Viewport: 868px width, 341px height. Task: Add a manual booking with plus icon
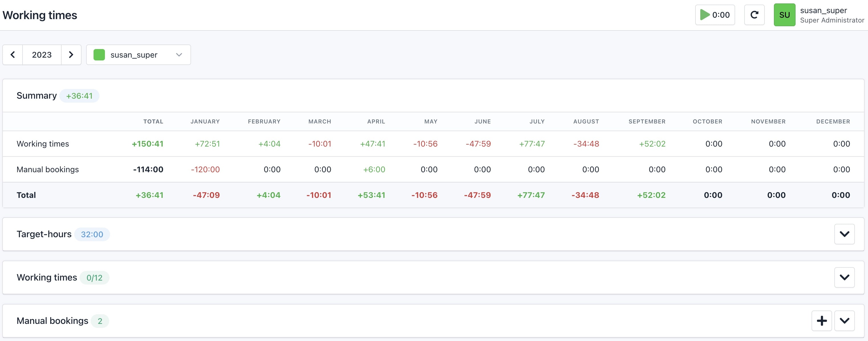tap(822, 320)
